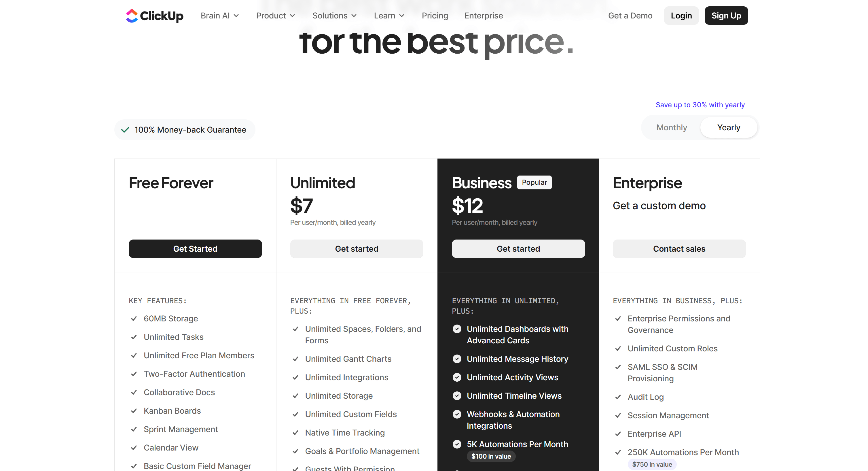
Task: Expand the Solutions menu
Action: (x=334, y=16)
